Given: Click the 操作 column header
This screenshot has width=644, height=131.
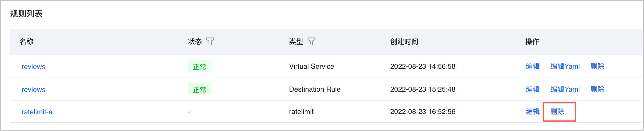Looking at the screenshot, I should click(x=532, y=42).
